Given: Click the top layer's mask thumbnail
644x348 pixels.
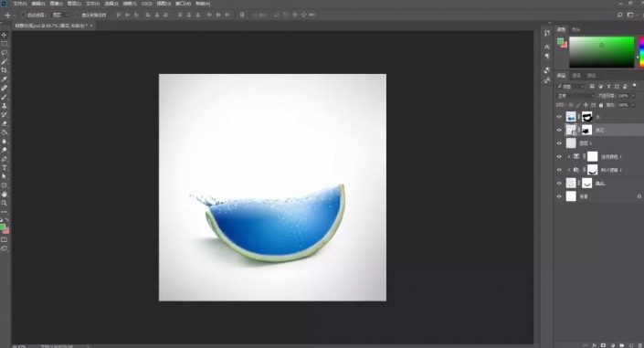Looking at the screenshot, I should click(587, 117).
